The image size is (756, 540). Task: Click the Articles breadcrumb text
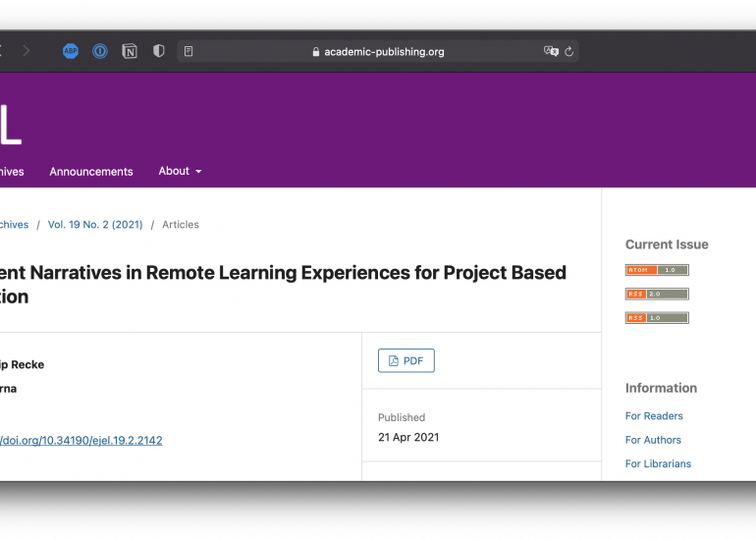click(181, 225)
